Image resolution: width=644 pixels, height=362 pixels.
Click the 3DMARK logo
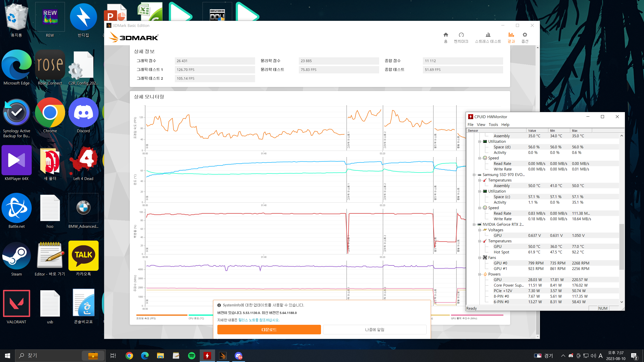[x=134, y=37]
